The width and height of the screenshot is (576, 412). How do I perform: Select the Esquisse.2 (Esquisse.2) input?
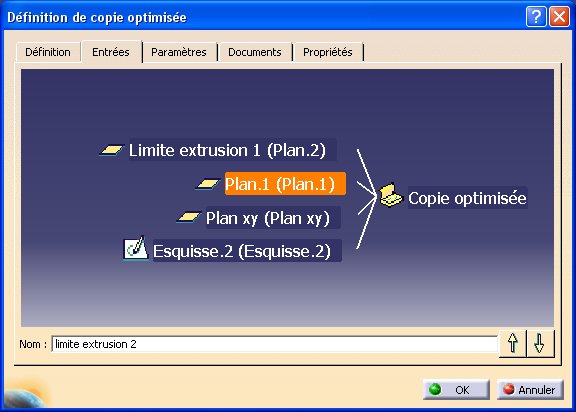click(247, 251)
